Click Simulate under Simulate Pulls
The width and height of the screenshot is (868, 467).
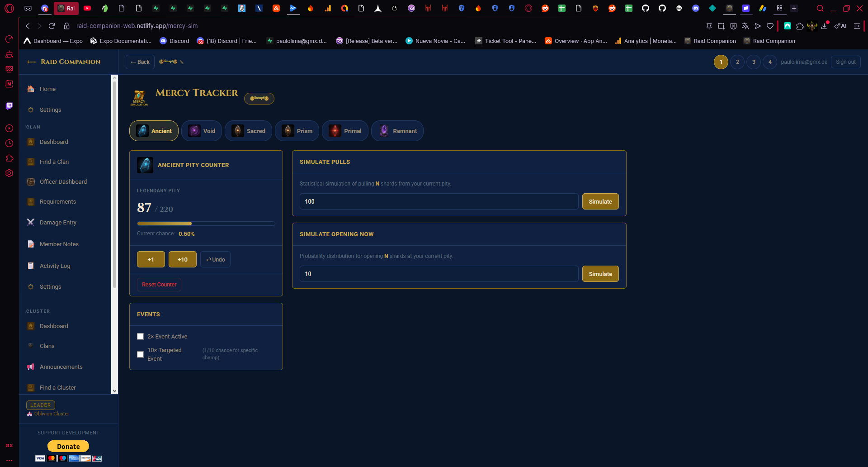pos(600,201)
